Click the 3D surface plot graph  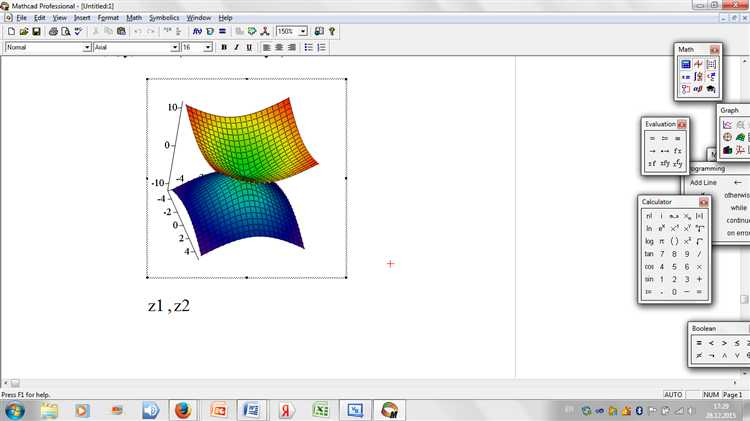pos(246,178)
